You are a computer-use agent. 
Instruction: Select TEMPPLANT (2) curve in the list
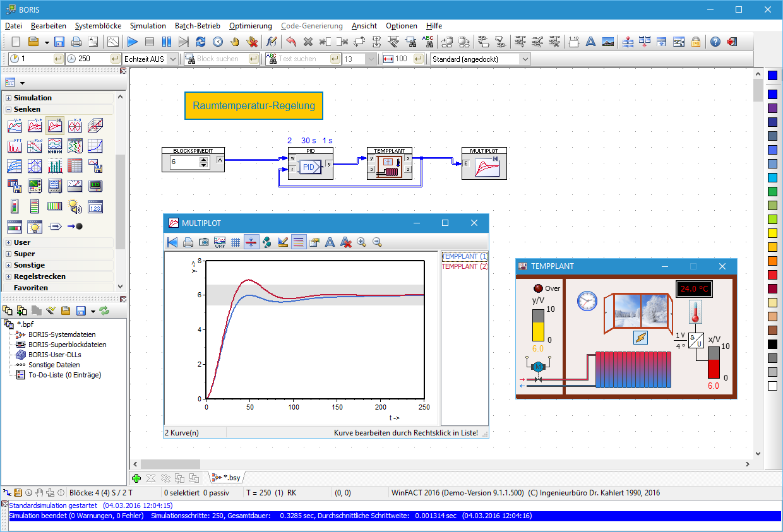pyautogui.click(x=465, y=266)
